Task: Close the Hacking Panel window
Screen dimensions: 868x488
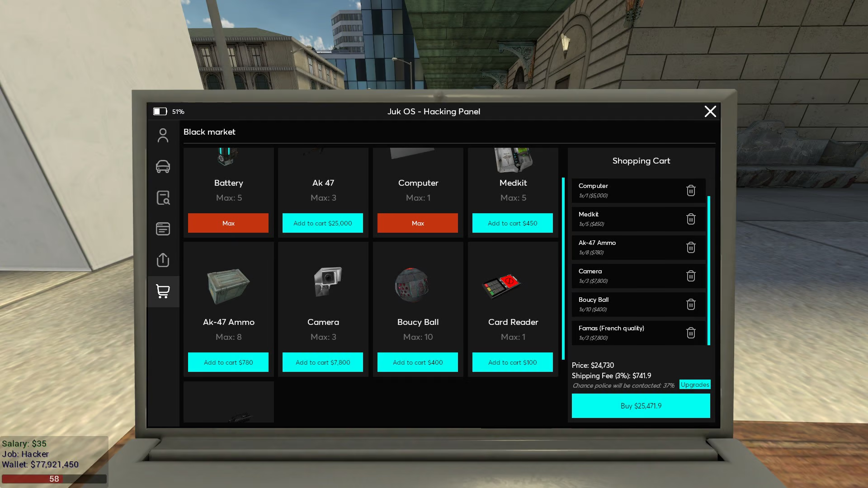Action: point(710,111)
